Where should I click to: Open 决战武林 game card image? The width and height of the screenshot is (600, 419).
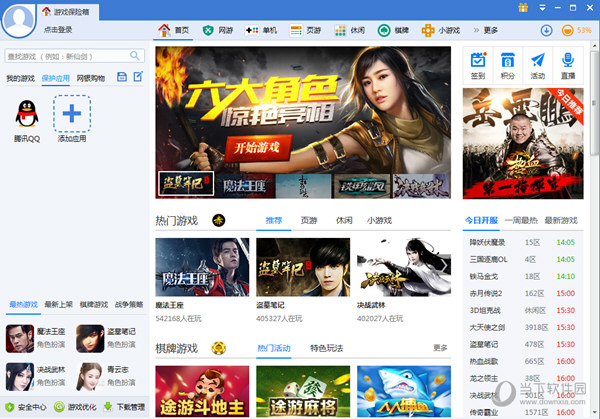pos(404,267)
